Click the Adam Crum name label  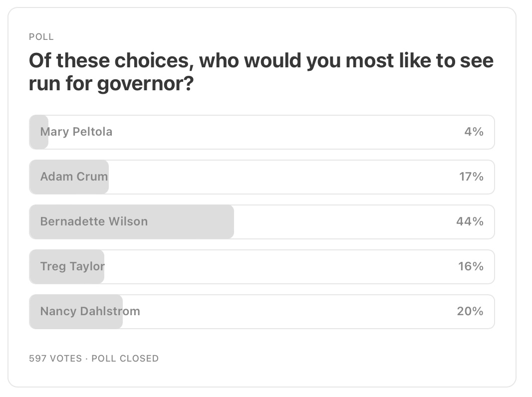[x=74, y=177]
